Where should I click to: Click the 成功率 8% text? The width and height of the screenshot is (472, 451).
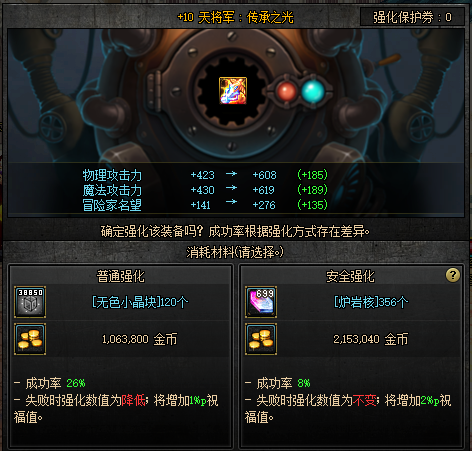(283, 383)
